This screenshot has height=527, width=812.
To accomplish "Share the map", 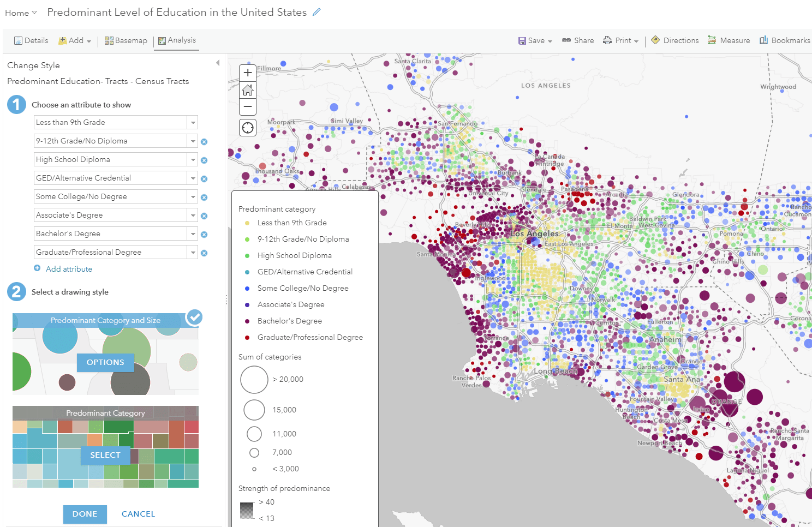I will coord(578,40).
